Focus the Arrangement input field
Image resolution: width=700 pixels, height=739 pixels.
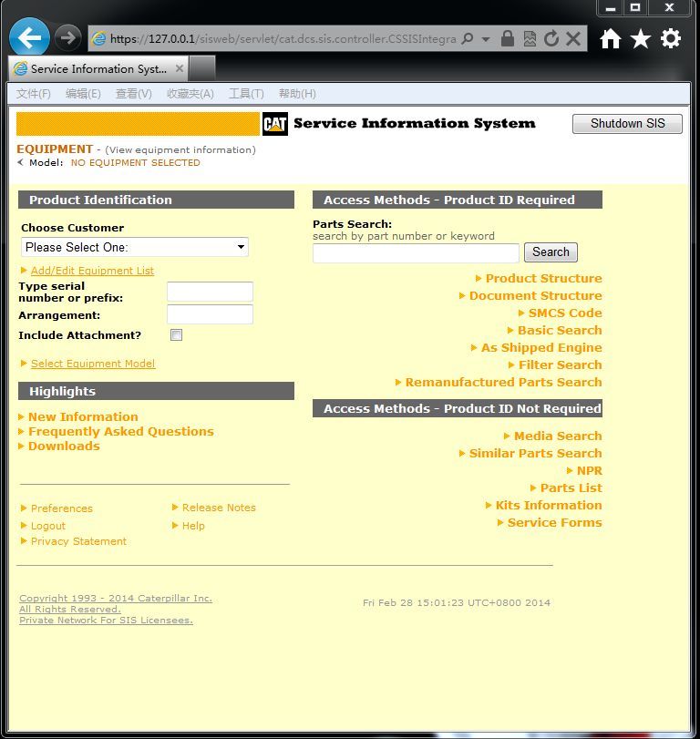click(x=210, y=314)
